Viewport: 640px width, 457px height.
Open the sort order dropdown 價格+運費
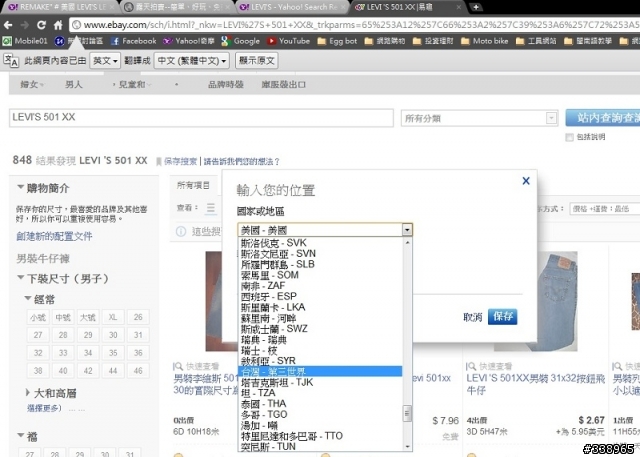(604, 209)
